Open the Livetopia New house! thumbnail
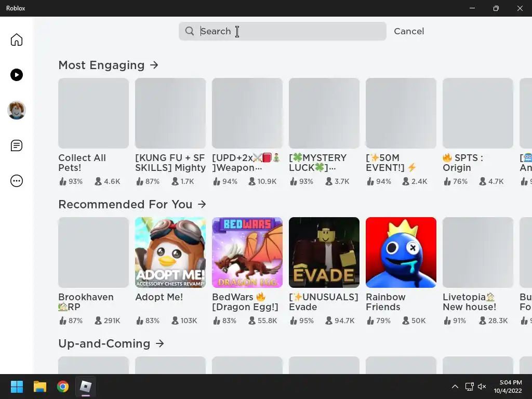 click(x=478, y=252)
